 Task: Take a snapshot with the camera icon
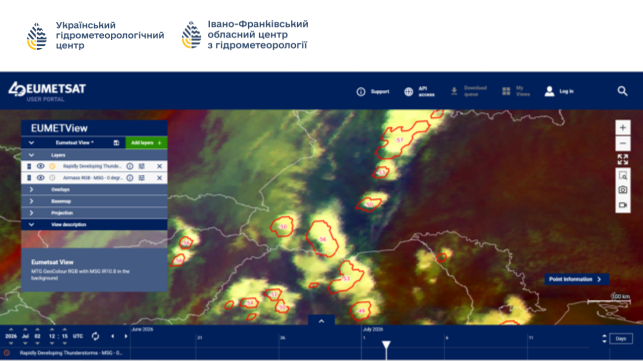pos(622,190)
